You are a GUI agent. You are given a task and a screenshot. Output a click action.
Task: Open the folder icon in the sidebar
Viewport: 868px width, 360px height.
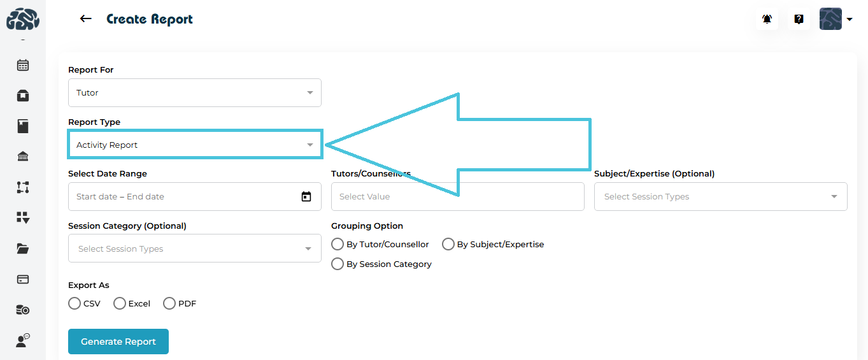23,248
